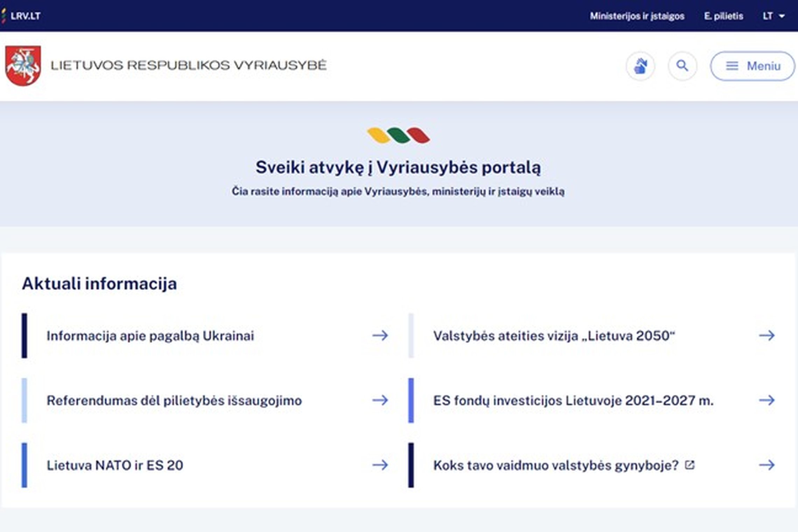Screen dimensions: 798x532
Task: Open Koks tavo vaidmuo valstybės gynyboje
Action: (556, 465)
